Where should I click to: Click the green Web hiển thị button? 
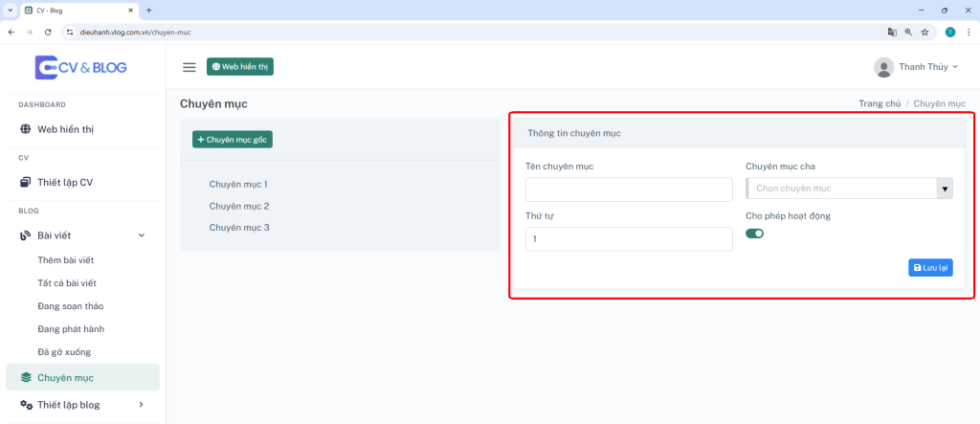coord(240,67)
